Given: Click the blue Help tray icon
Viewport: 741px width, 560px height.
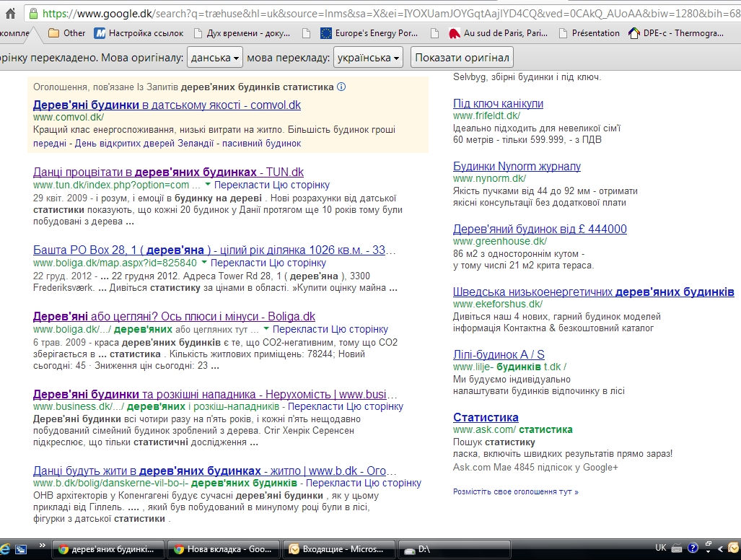Looking at the screenshot, I should pyautogui.click(x=693, y=548).
